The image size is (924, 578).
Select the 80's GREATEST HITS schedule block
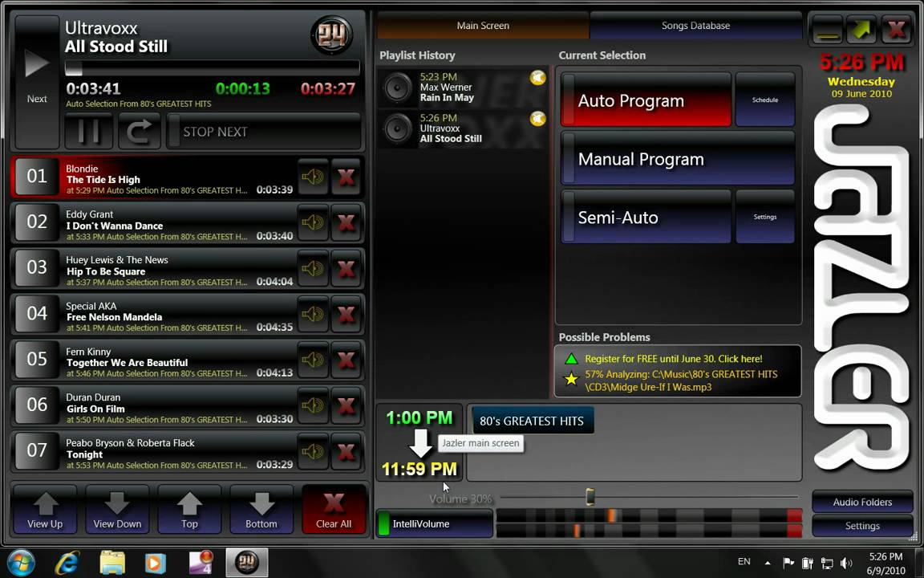532,421
